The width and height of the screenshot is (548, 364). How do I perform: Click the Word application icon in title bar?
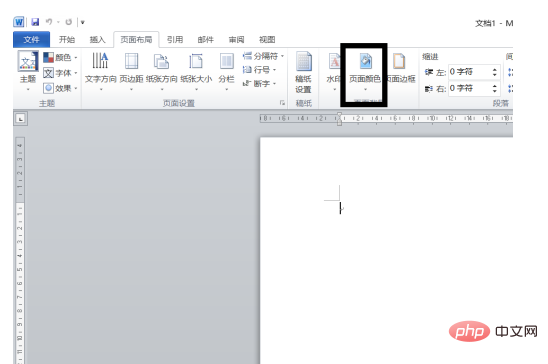(x=19, y=22)
